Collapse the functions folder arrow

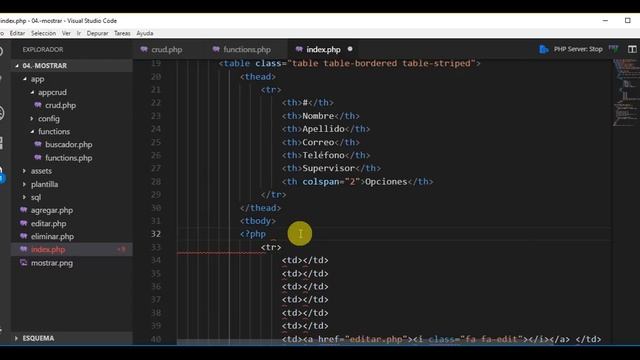pyautogui.click(x=32, y=131)
